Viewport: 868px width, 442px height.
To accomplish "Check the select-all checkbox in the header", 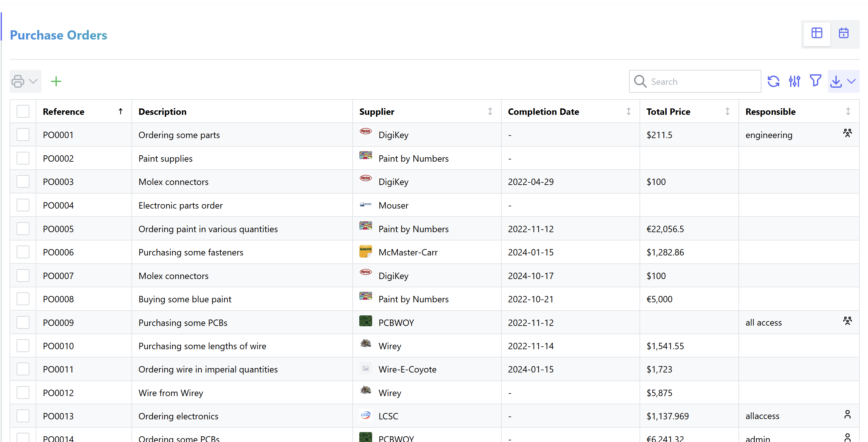I will [x=23, y=111].
